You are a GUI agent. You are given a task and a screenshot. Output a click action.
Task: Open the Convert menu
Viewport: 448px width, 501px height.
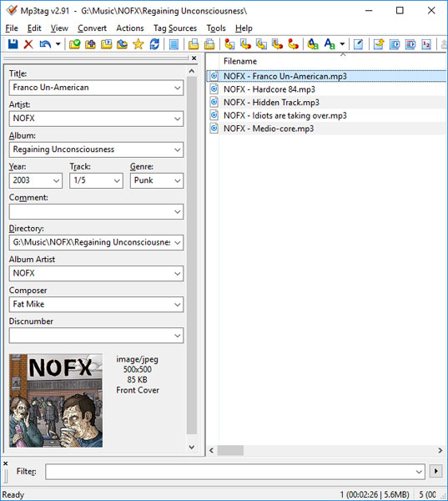pos(92,28)
